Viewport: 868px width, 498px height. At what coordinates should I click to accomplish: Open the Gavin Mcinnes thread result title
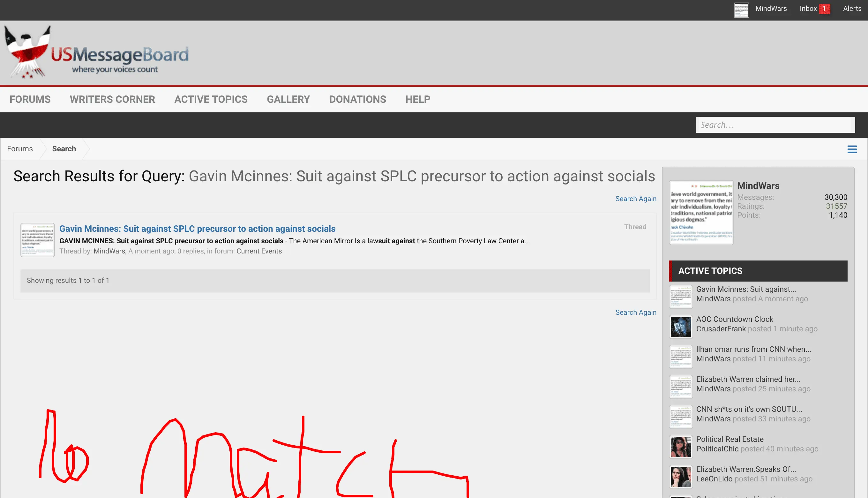click(x=197, y=229)
